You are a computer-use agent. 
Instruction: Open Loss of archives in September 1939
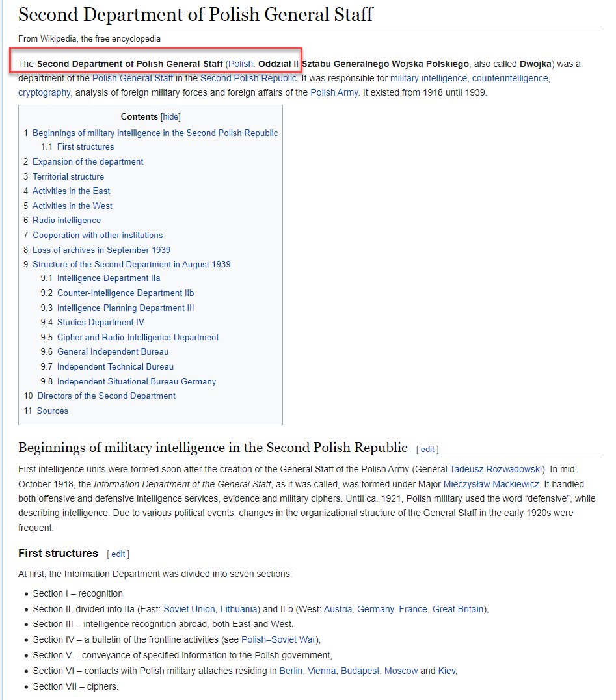[101, 250]
